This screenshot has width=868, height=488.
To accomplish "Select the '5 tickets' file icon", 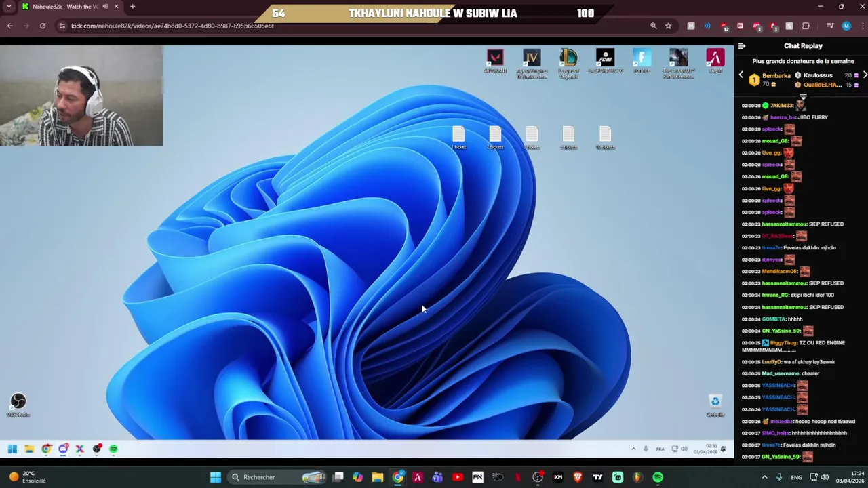I will 568,138.
